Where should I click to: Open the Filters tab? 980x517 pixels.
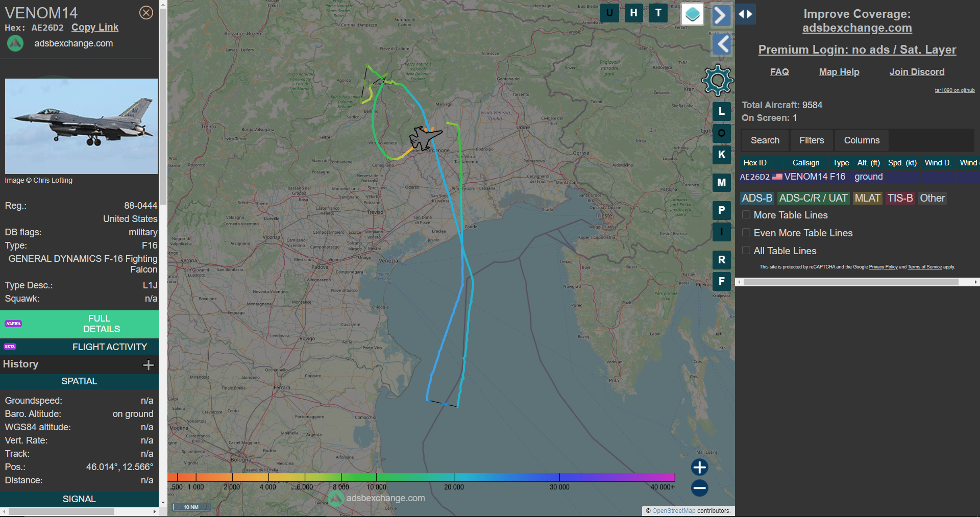(812, 140)
